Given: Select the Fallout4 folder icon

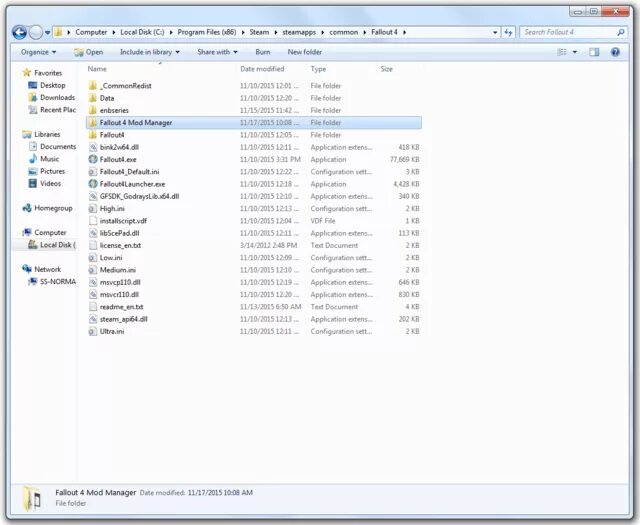Looking at the screenshot, I should click(93, 135).
